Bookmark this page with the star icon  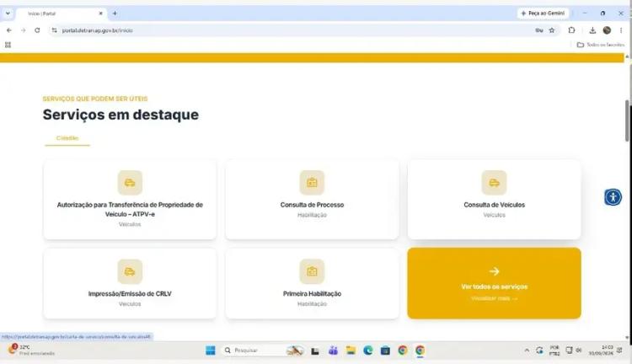point(552,30)
